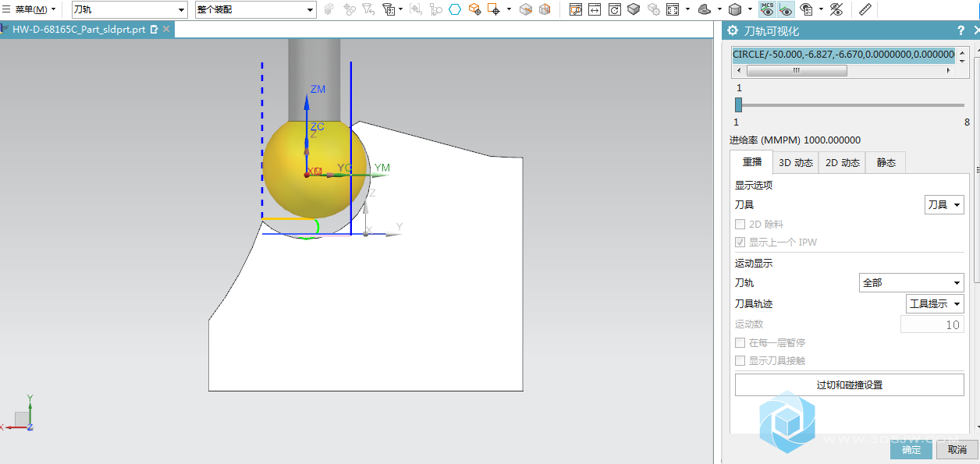Click the gray shaded cube icon
This screenshot has width=980, height=464.
(x=734, y=9)
